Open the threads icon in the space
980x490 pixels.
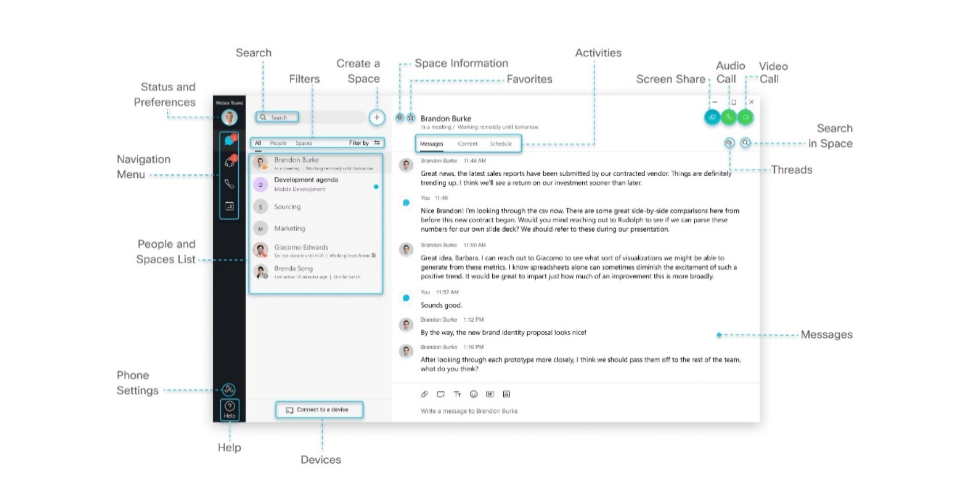point(729,142)
